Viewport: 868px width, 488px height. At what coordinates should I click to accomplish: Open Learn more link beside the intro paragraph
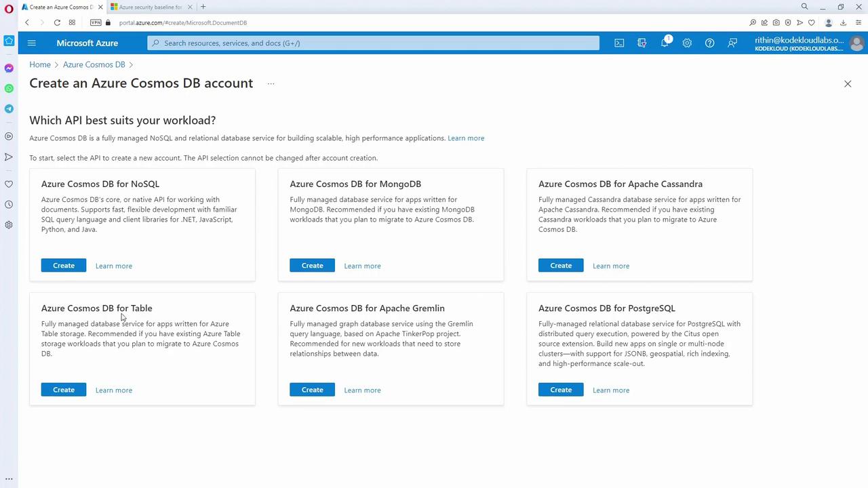[x=466, y=138]
